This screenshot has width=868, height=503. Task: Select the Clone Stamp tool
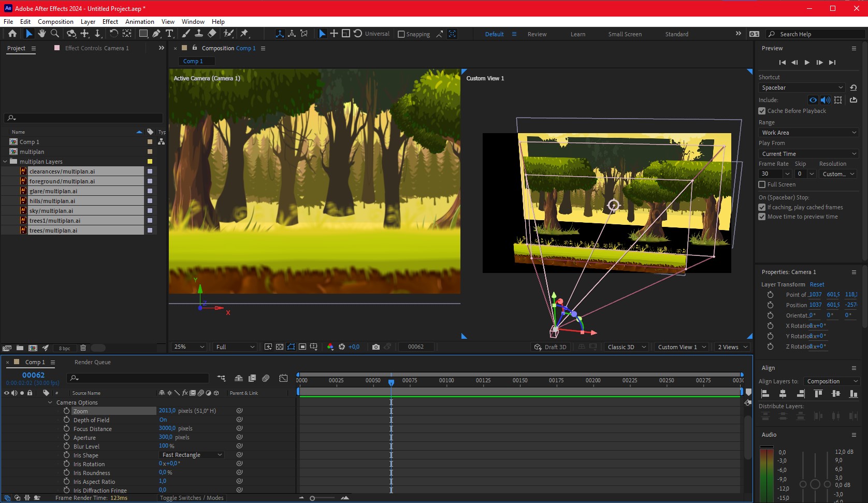coord(199,34)
